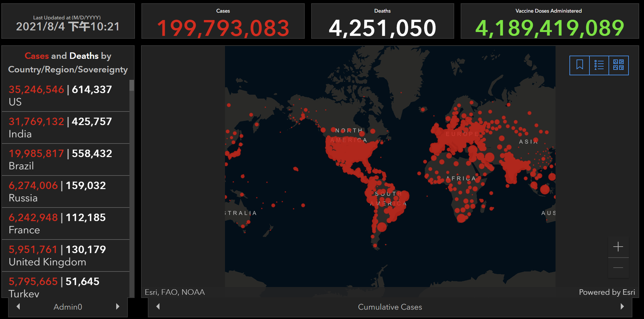Pick Russia in the country list
Screen dimensions: 644x319
(66, 192)
